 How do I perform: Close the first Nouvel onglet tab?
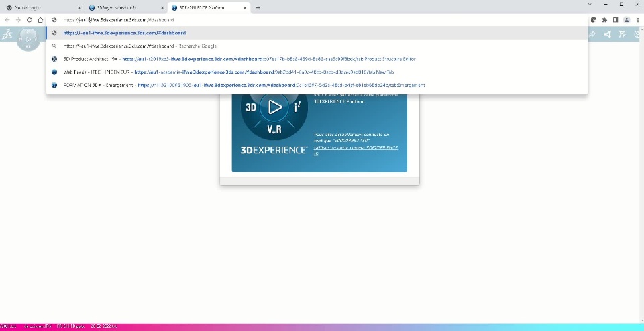click(x=80, y=8)
